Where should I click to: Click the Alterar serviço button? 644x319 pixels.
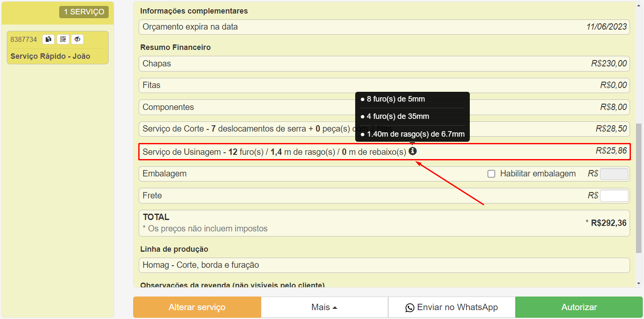(x=197, y=307)
